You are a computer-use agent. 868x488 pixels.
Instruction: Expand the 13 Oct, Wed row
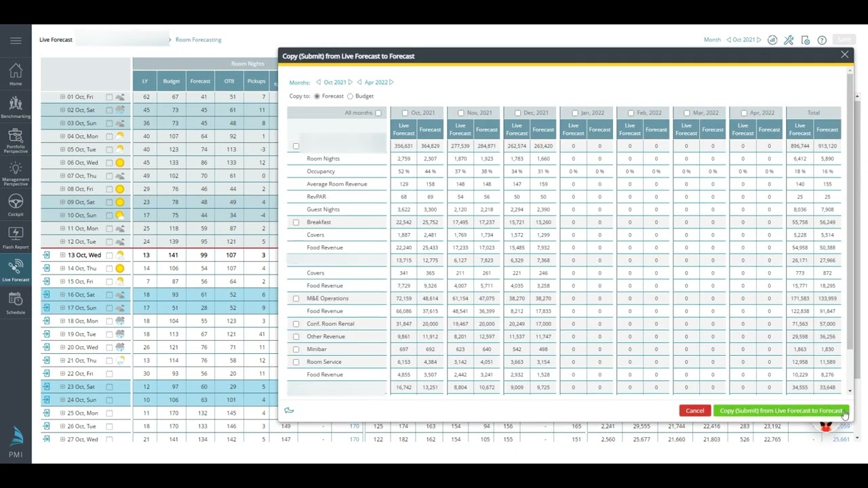tap(62, 256)
